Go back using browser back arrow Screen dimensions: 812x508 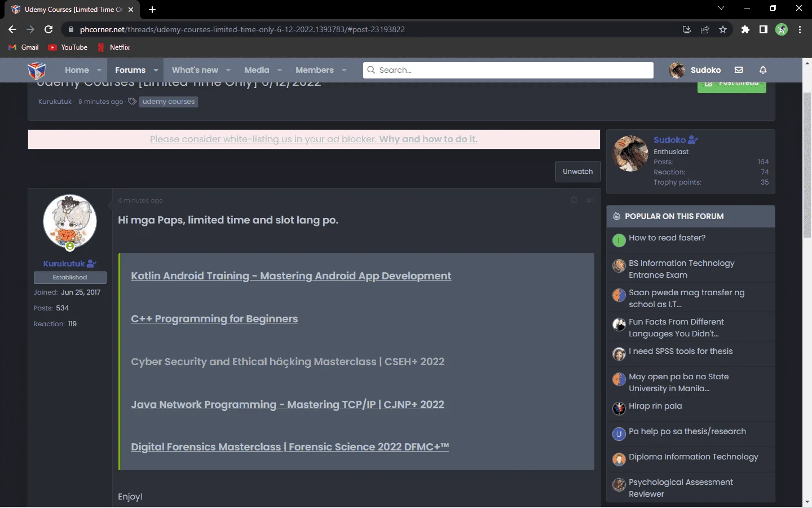[x=12, y=29]
